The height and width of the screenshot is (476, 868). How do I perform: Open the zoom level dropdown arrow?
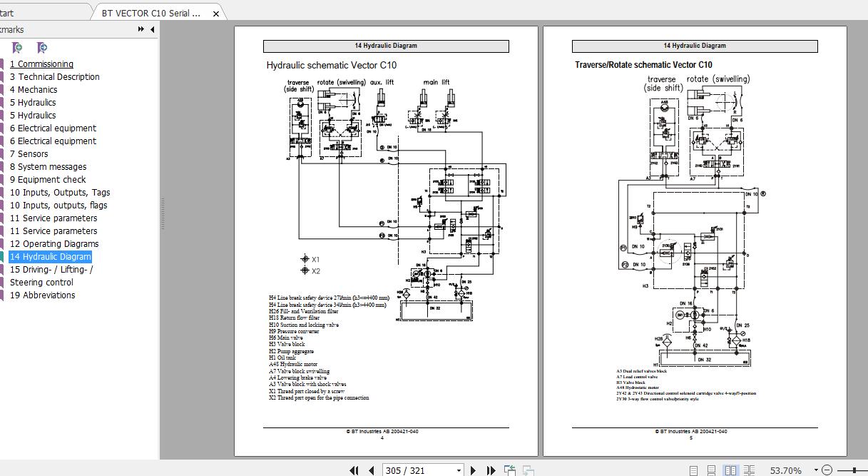pos(815,471)
